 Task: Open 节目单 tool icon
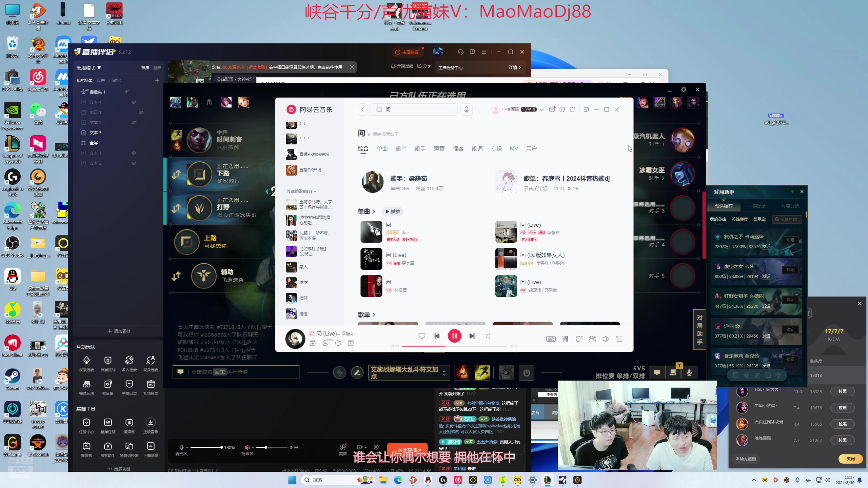108,387
